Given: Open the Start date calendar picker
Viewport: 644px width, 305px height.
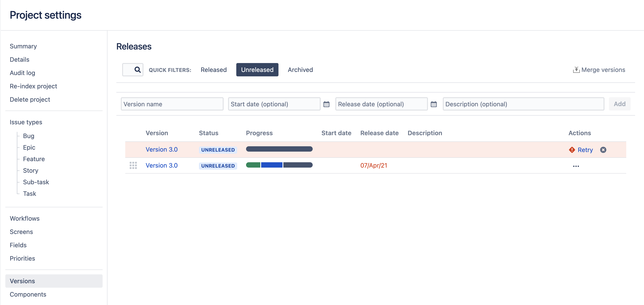Looking at the screenshot, I should (x=326, y=104).
